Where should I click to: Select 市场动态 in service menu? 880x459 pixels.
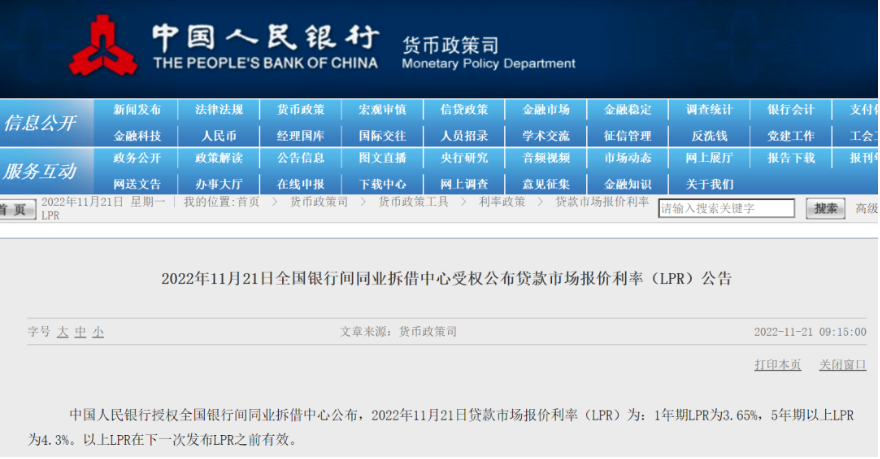[627, 158]
